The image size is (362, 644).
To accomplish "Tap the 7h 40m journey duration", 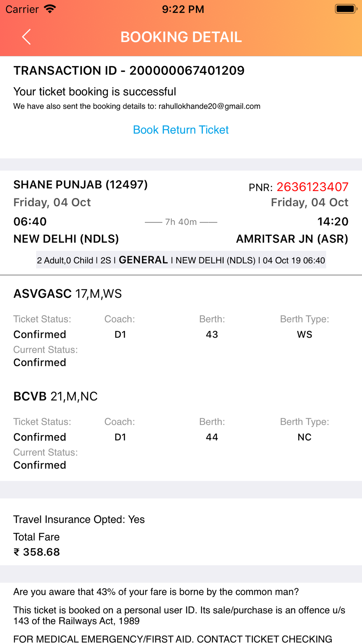I will click(181, 222).
